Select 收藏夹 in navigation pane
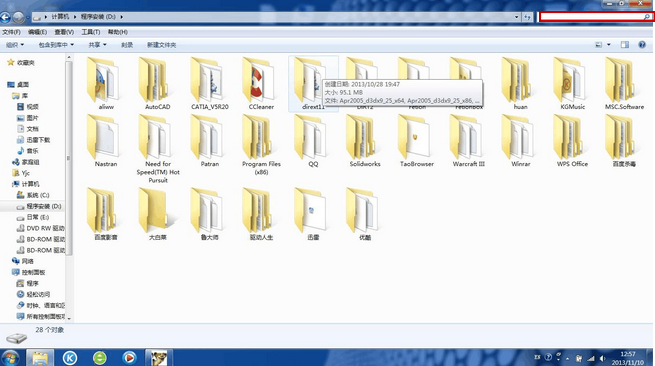The height and width of the screenshot is (366, 655). (x=25, y=63)
